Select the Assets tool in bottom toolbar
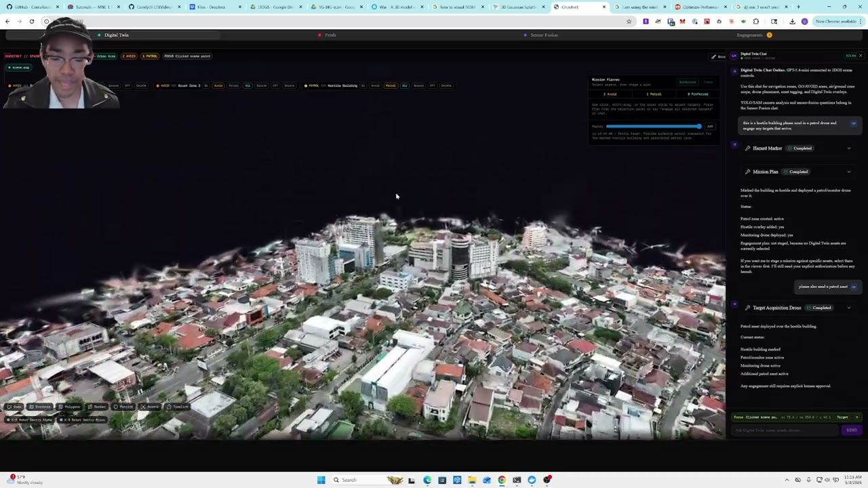This screenshot has width=868, height=488. click(x=149, y=407)
